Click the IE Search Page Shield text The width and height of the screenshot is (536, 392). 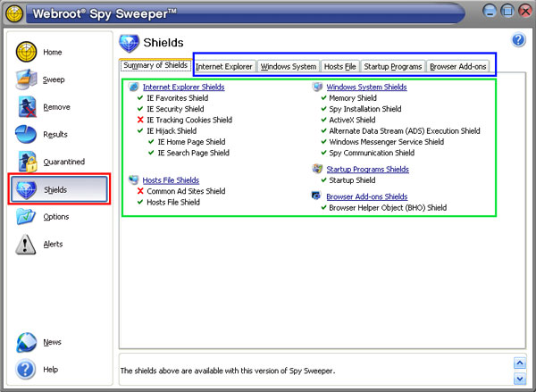coord(194,153)
